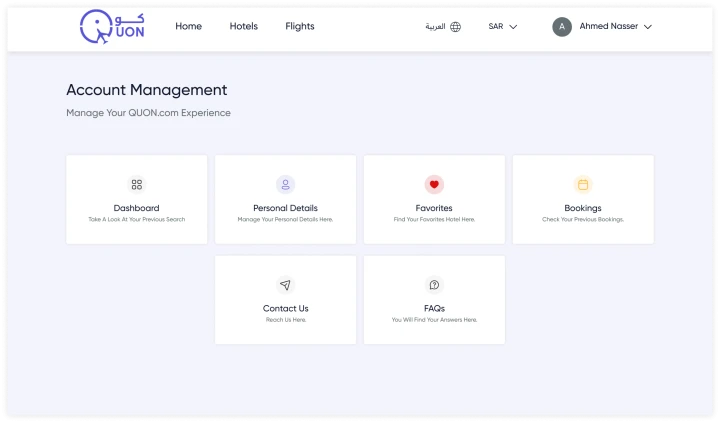Image resolution: width=720 pixels, height=423 pixels.
Task: Switch language to Arabic (العربية)
Action: click(435, 27)
